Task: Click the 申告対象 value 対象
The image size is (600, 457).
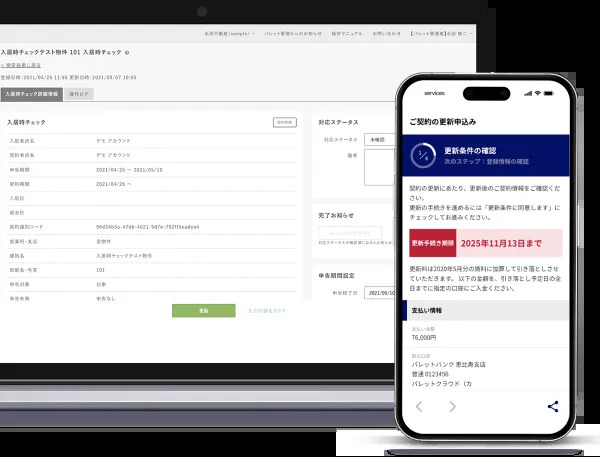Action: (101, 284)
